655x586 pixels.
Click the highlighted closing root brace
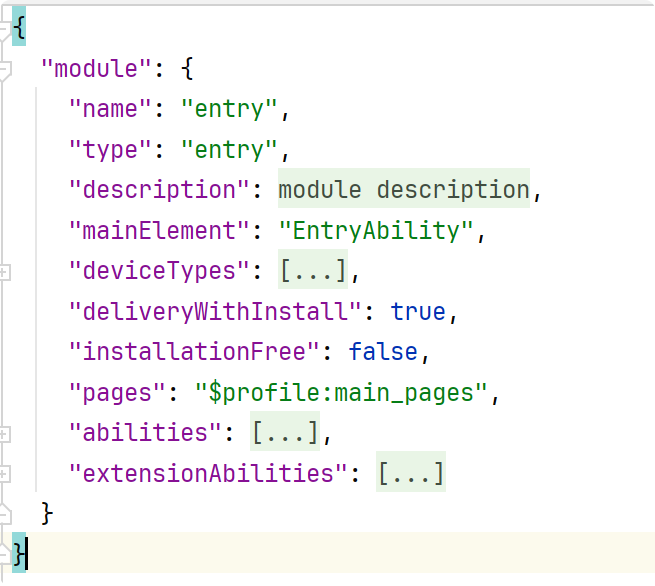pyautogui.click(x=19, y=553)
